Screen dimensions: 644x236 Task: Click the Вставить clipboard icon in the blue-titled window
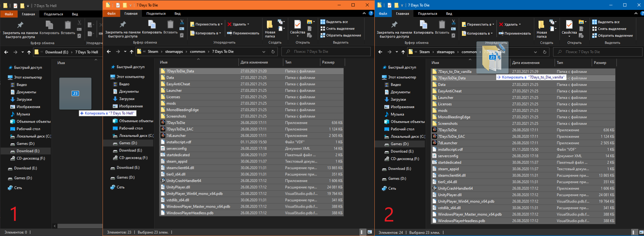(x=442, y=25)
